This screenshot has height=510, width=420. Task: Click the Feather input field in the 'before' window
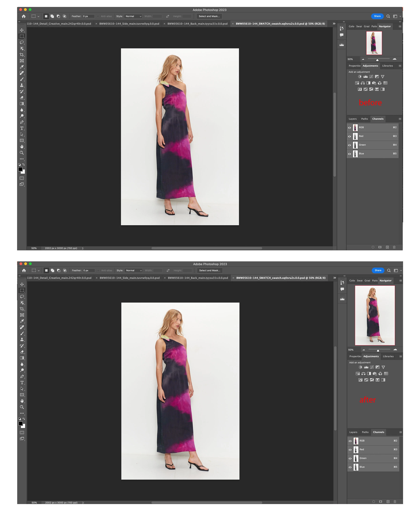(x=88, y=16)
